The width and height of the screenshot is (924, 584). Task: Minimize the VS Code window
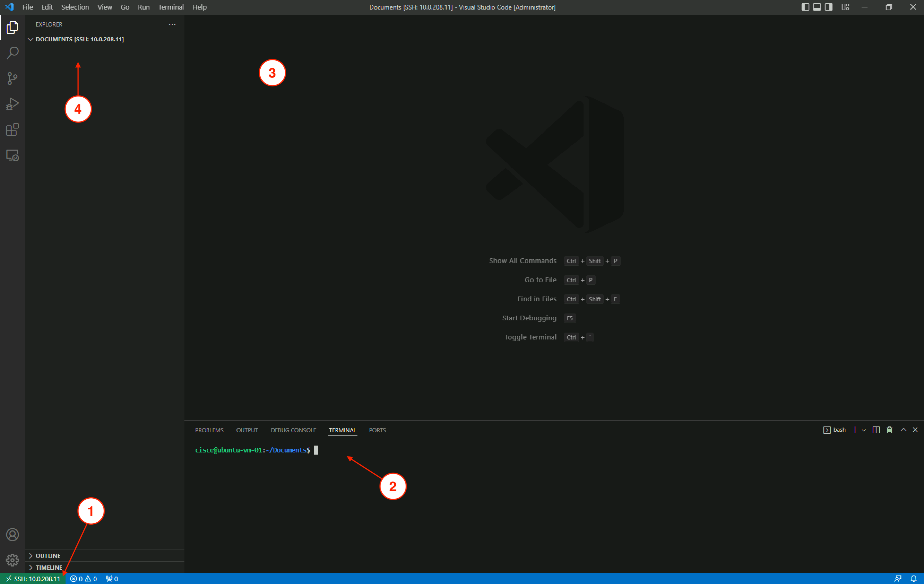coord(864,7)
